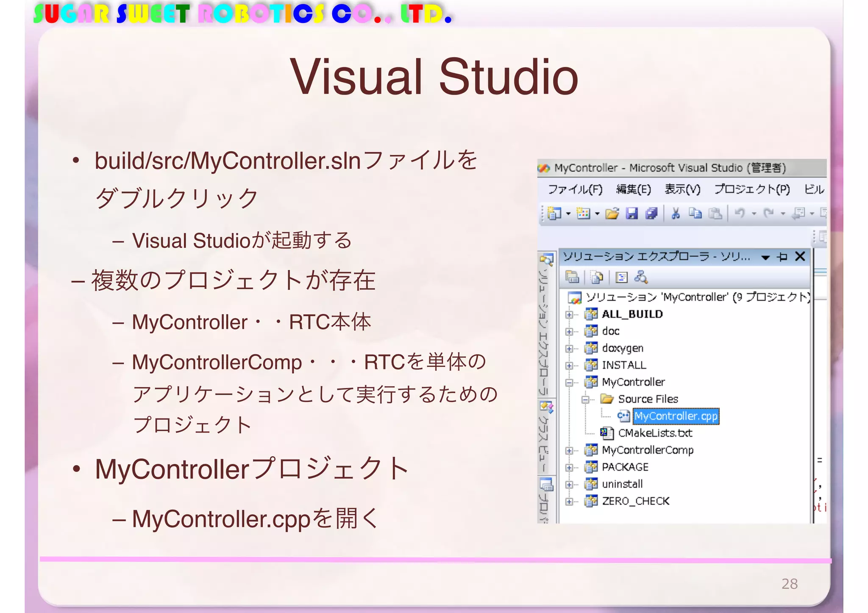The width and height of the screenshot is (868, 613).
Task: Click the ALL_BUILD project icon
Action: 591,314
